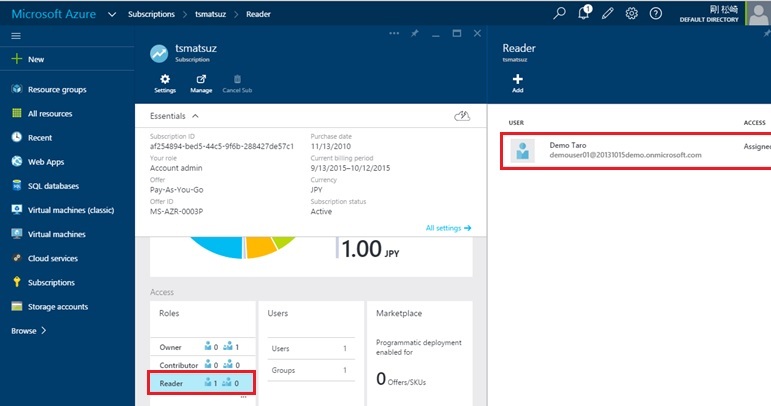Open the blade ellipsis more options
771x406 pixels.
pyautogui.click(x=394, y=33)
